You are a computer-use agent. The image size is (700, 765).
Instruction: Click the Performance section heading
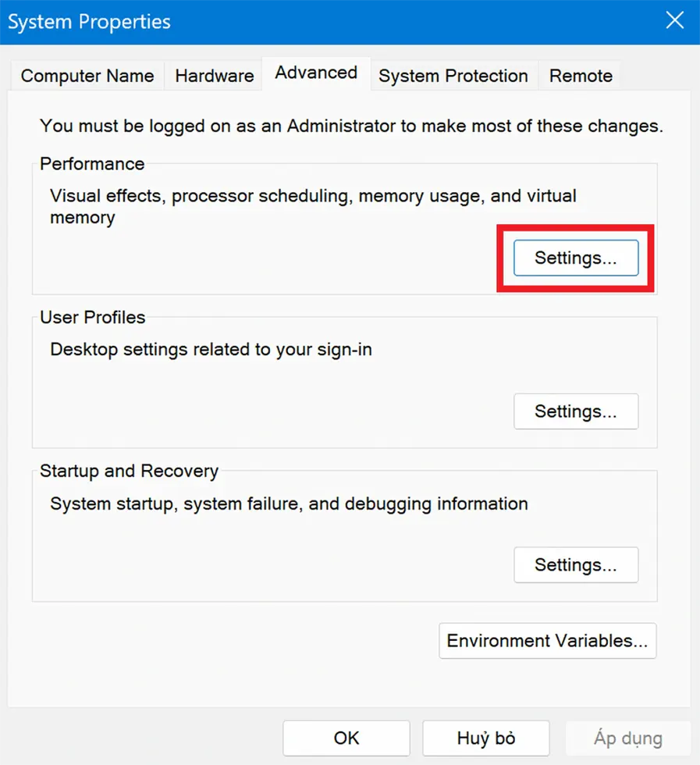click(91, 164)
